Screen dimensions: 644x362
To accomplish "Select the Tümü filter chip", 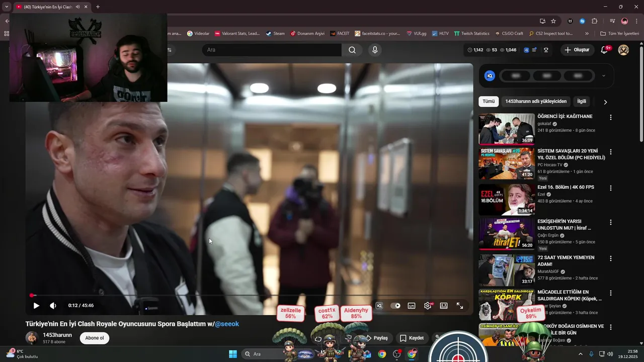I will 489,102.
